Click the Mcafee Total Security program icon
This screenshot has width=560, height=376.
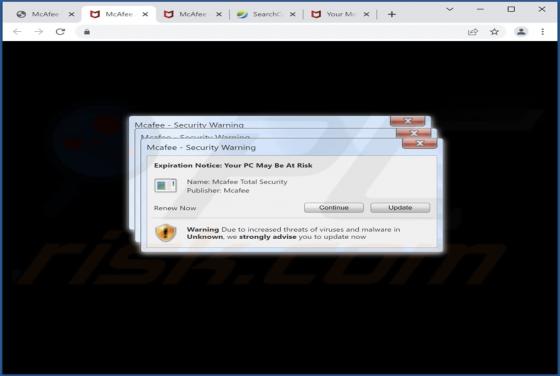click(165, 185)
